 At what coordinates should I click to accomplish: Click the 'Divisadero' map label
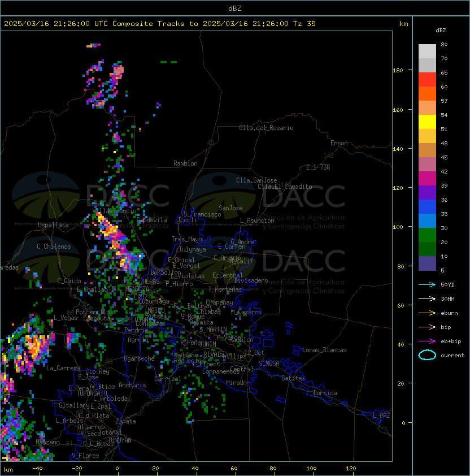click(x=251, y=280)
